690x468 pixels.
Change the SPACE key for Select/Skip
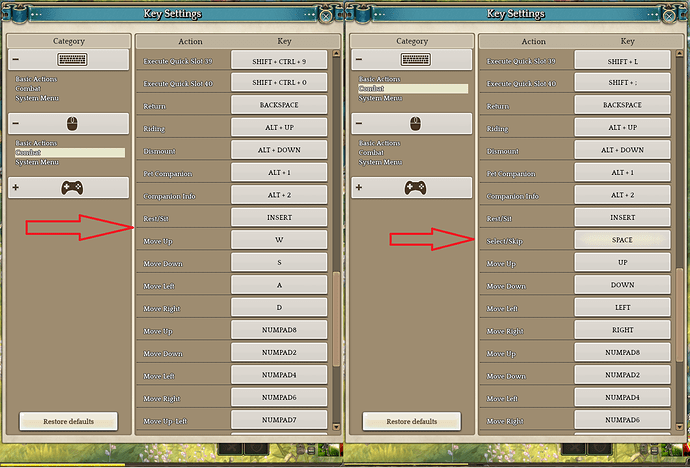[622, 240]
